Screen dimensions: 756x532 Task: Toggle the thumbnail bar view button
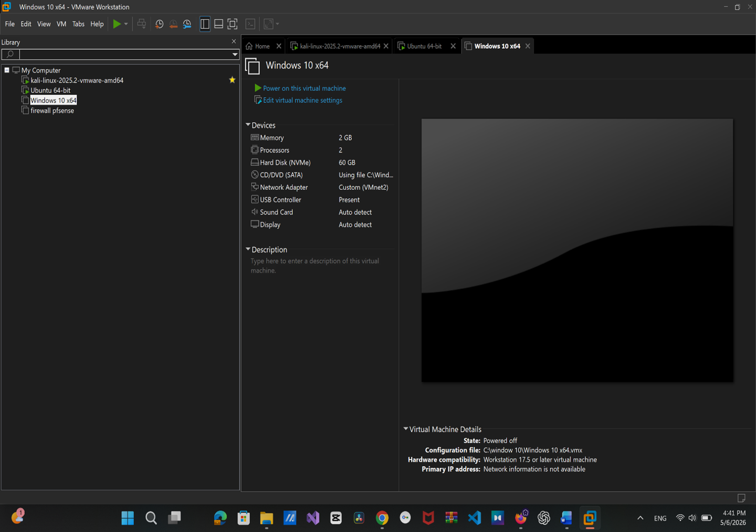point(218,24)
